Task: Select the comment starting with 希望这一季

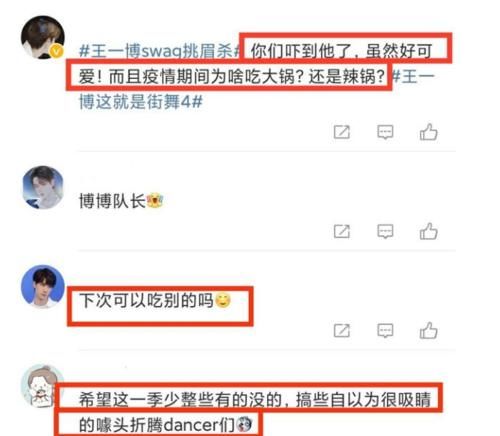Action: click(255, 412)
